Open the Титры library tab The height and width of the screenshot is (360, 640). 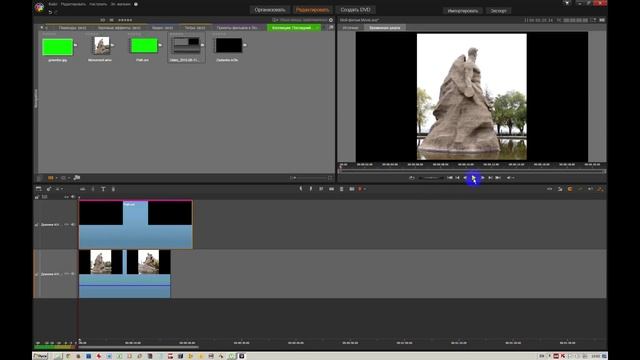(x=195, y=28)
